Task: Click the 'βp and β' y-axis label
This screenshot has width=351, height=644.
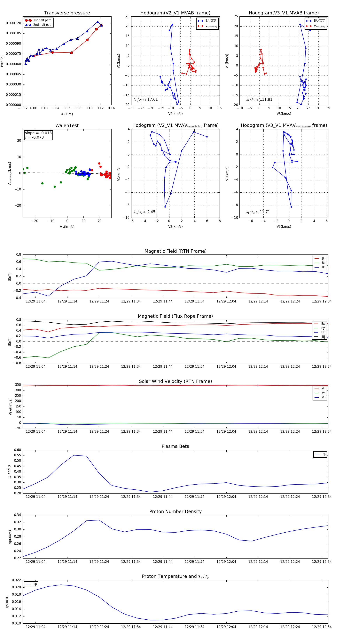Action: pyautogui.click(x=9, y=472)
